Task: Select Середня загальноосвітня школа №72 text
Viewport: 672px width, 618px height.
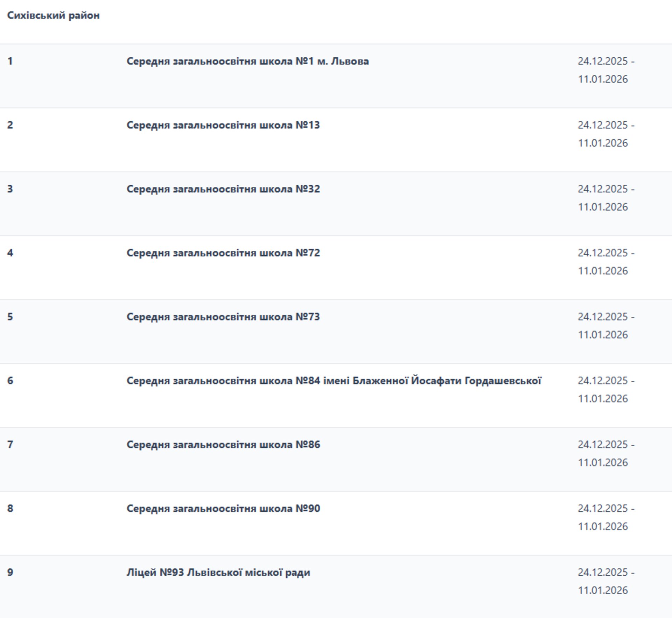Action: pos(223,253)
